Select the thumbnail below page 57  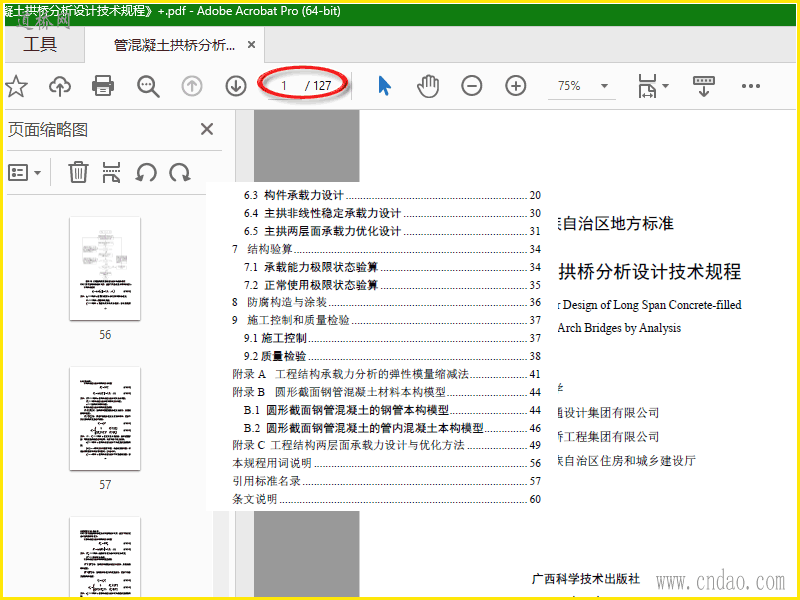click(x=105, y=557)
